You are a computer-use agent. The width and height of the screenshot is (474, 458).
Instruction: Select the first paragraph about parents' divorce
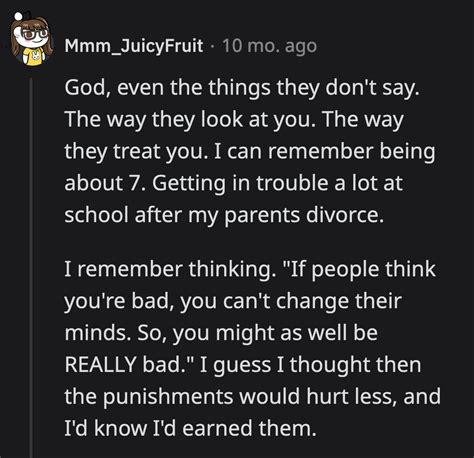click(250, 151)
